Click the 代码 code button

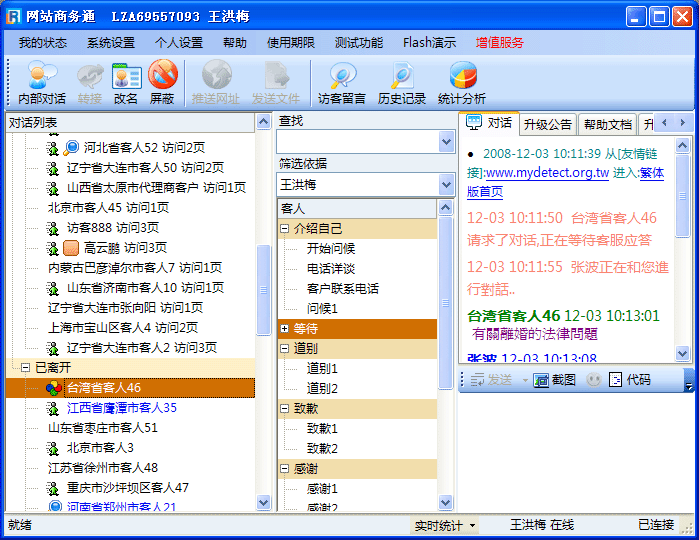click(630, 380)
